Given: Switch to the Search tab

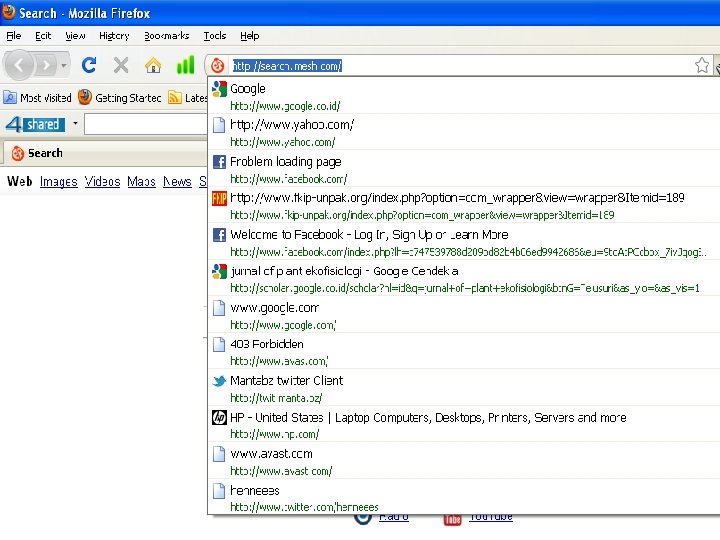Looking at the screenshot, I should point(105,153).
